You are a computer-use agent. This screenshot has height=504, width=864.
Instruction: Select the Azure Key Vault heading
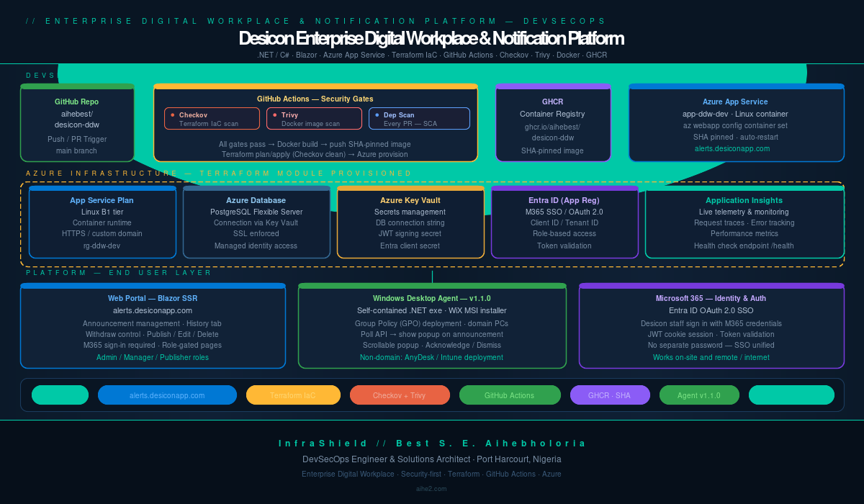click(410, 200)
